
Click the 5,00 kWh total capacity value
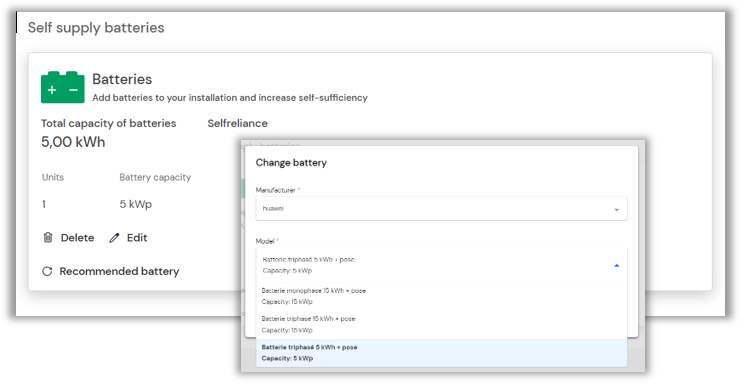pos(73,142)
